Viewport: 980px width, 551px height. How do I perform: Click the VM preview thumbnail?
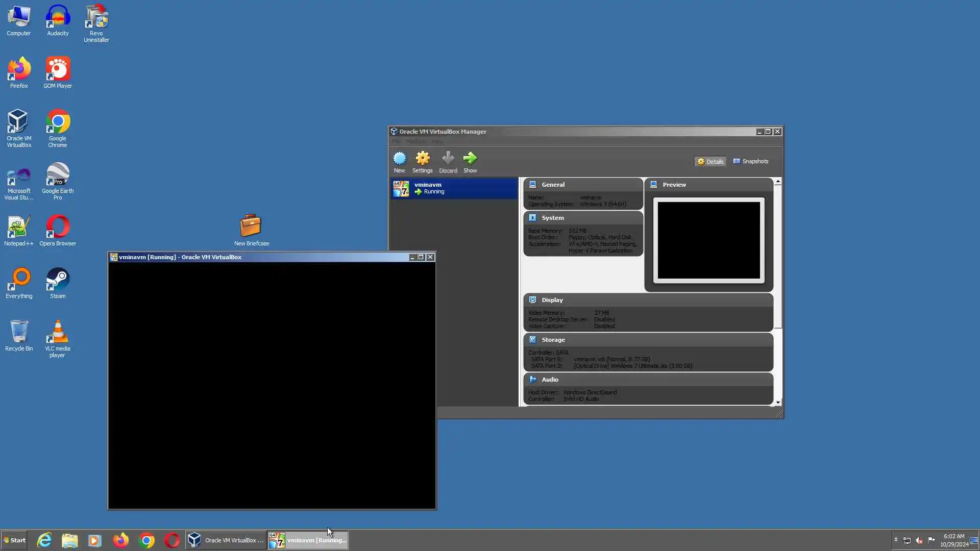click(x=708, y=240)
